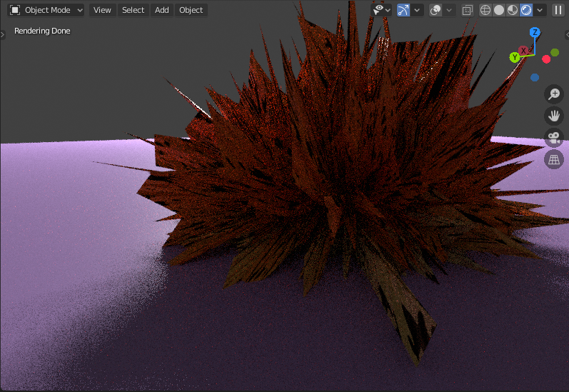
Task: Switch to rendered viewport shading
Action: click(x=526, y=10)
